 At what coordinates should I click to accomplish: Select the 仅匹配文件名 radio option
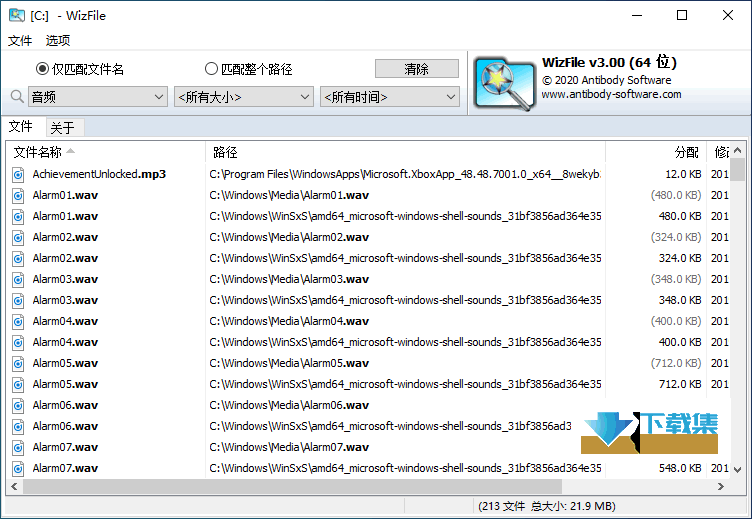click(x=42, y=69)
